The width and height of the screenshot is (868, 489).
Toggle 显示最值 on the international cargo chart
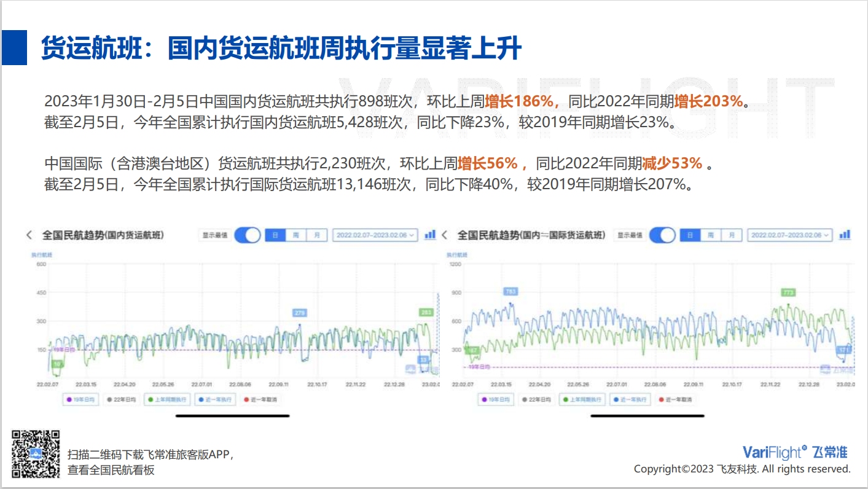pos(662,235)
